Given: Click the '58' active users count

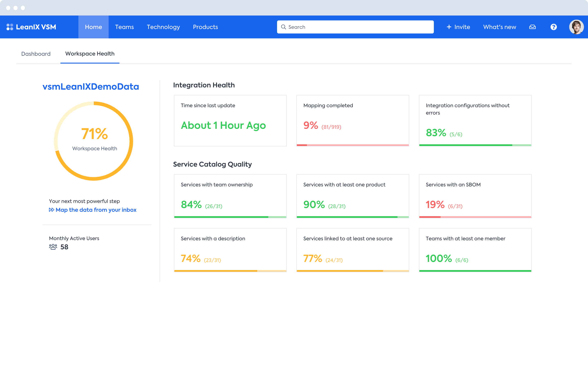Looking at the screenshot, I should (64, 247).
